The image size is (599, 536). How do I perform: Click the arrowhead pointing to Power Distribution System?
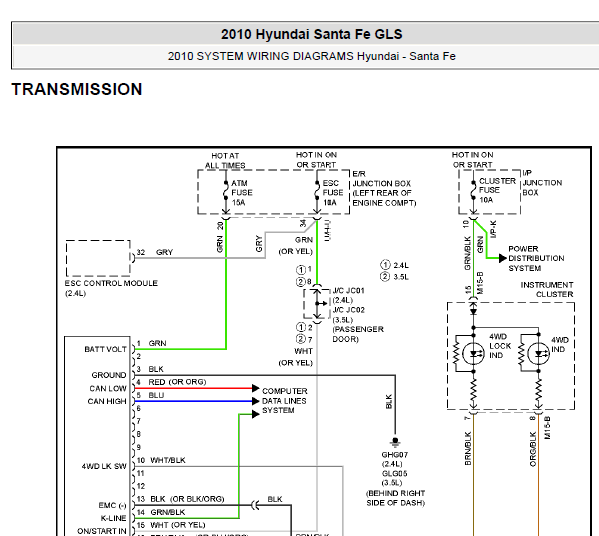tap(503, 258)
